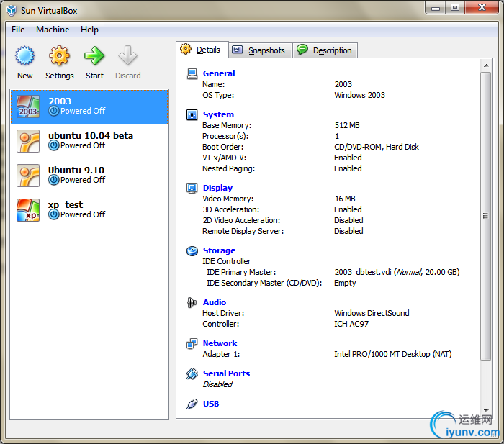Click the 16 MB video memory value
This screenshot has height=444, width=504.
[x=345, y=199]
